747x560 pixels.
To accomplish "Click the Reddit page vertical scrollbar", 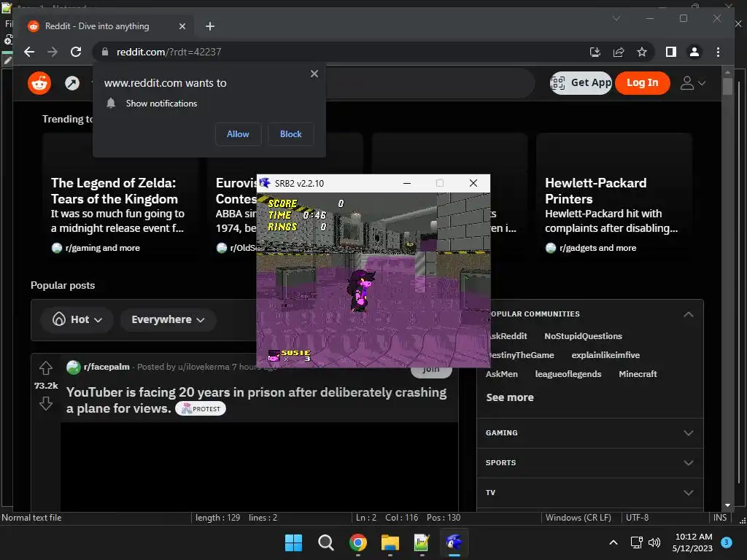I will click(x=727, y=87).
